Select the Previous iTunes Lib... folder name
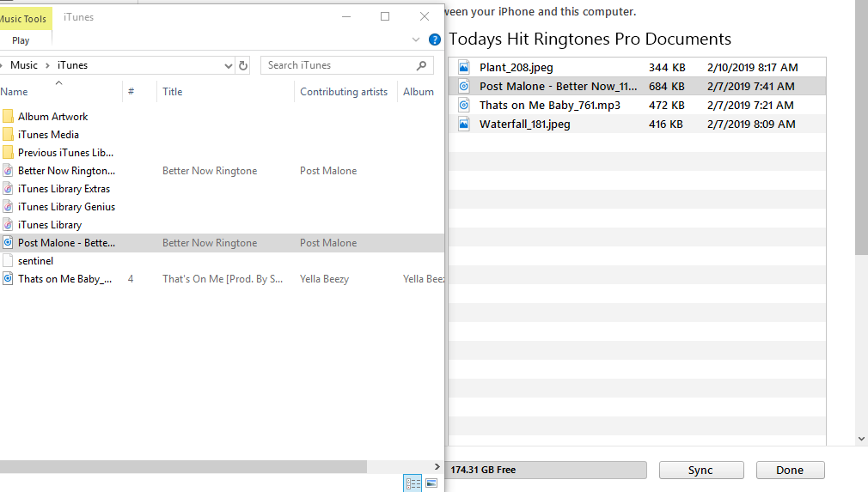This screenshot has width=868, height=492. click(x=65, y=153)
